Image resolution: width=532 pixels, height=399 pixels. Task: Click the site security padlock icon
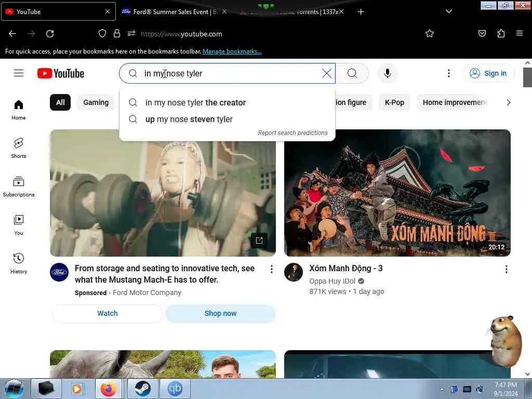pyautogui.click(x=117, y=34)
